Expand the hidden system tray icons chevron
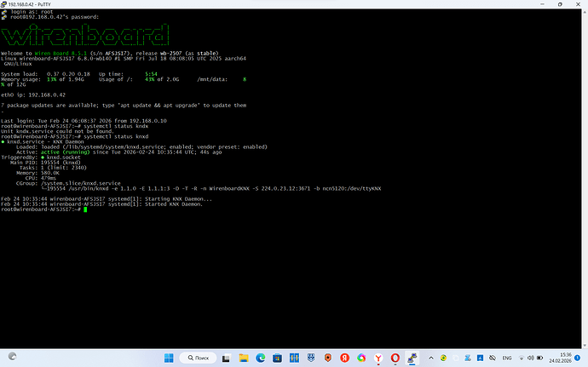 (431, 358)
